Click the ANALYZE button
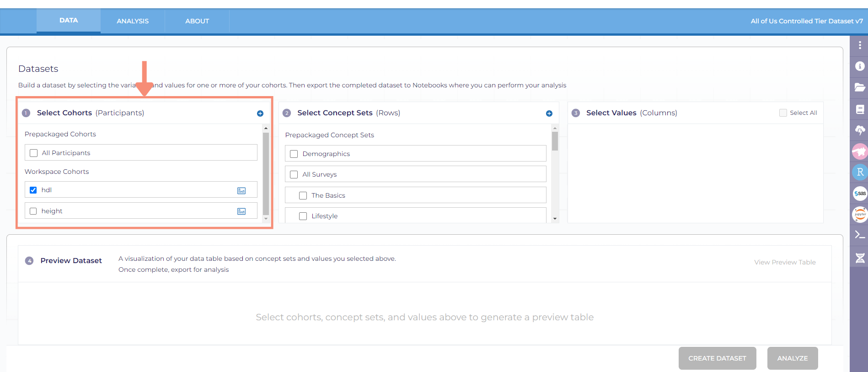 pos(793,358)
